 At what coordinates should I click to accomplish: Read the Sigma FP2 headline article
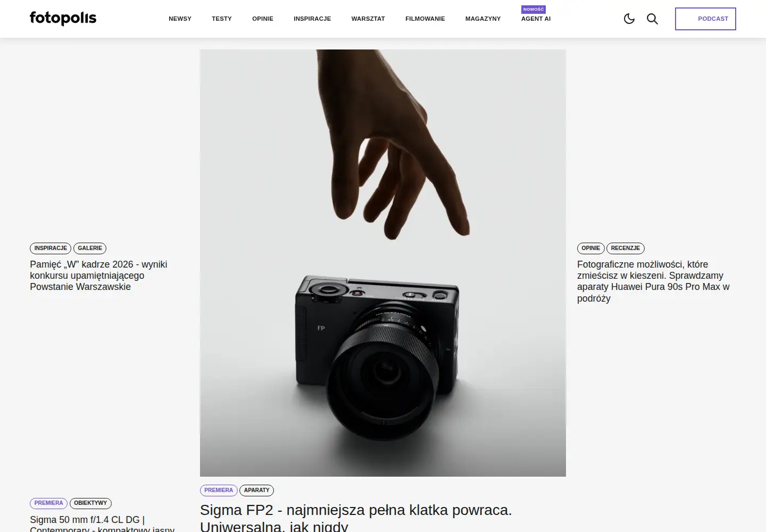(356, 518)
